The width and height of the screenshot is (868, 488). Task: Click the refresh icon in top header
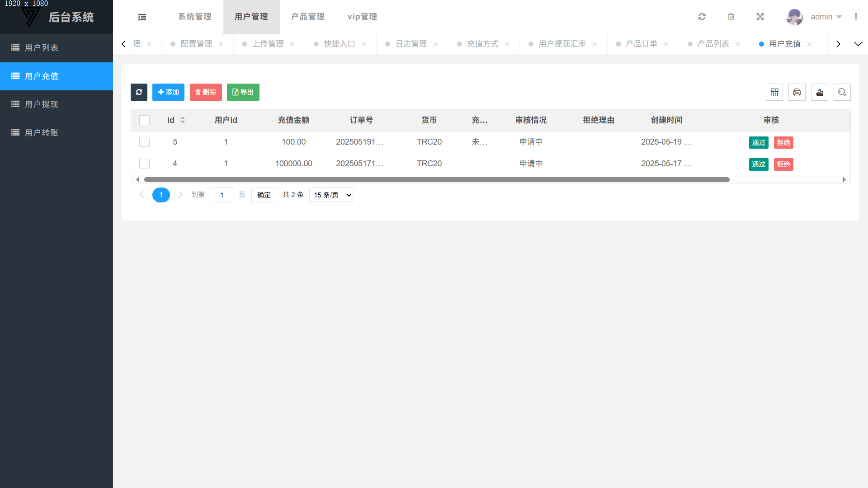702,17
